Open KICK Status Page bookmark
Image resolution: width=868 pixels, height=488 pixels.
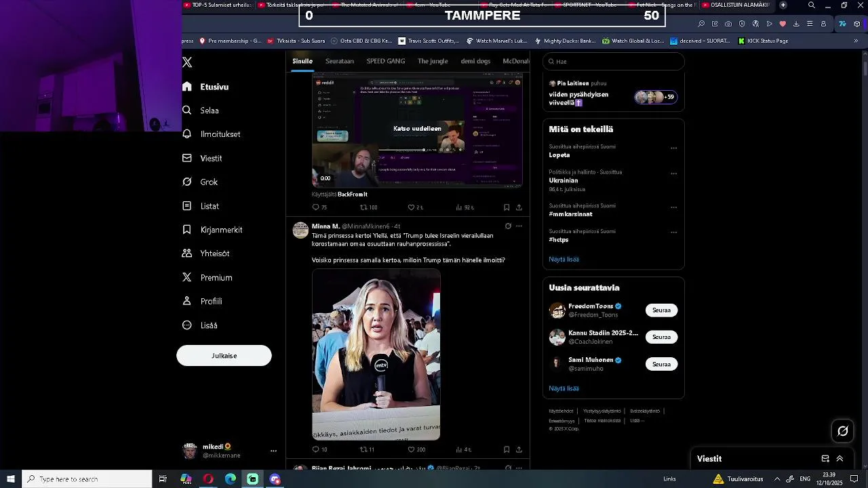(762, 41)
